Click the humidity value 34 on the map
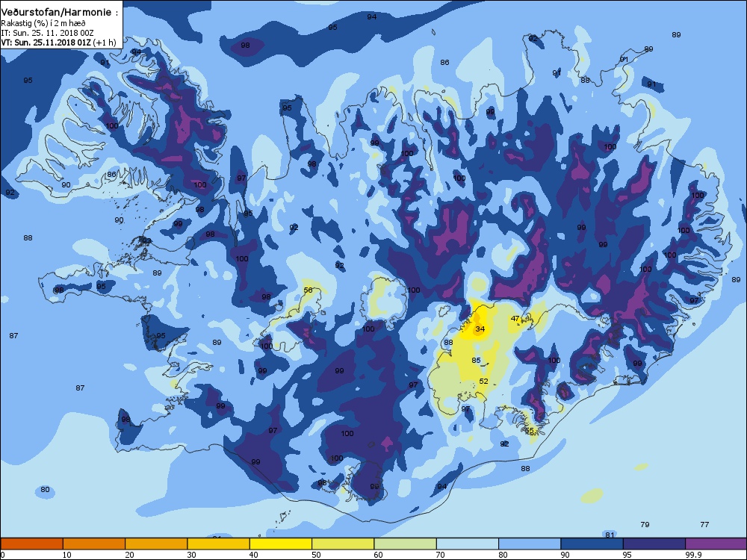The image size is (747, 560). (x=480, y=329)
